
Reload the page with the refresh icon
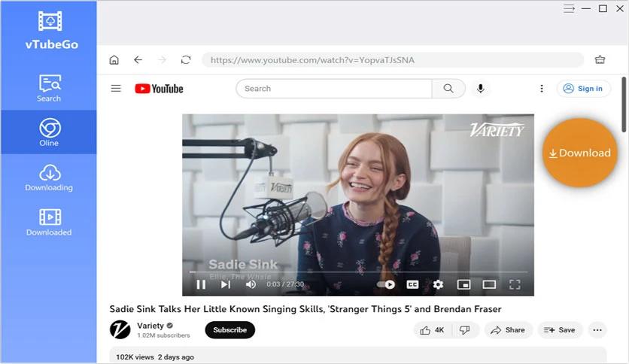186,60
